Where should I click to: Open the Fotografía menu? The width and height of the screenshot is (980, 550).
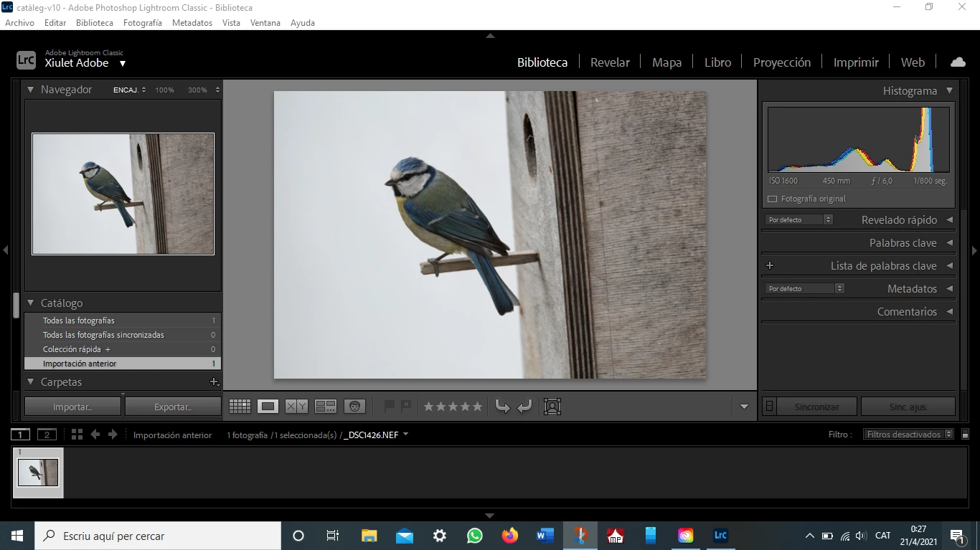[143, 22]
